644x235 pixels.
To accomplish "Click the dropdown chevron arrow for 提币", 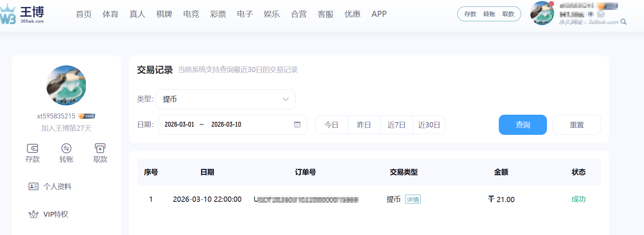I will 286,99.
